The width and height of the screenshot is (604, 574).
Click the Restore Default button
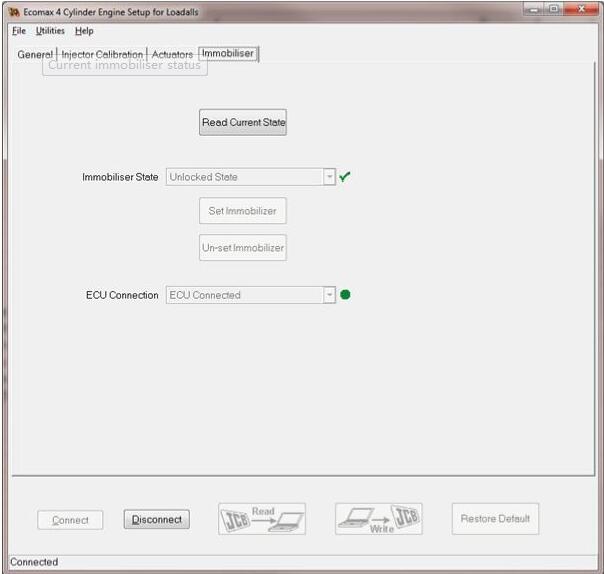point(495,519)
